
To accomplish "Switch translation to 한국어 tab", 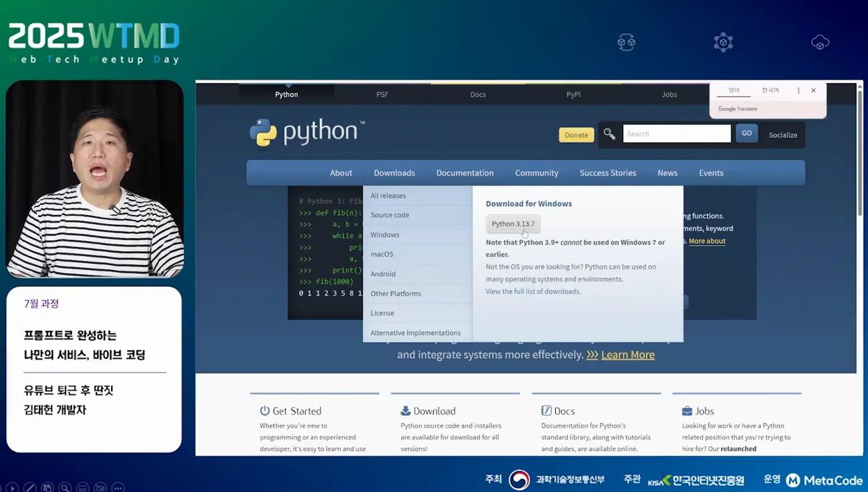I will pyautogui.click(x=770, y=90).
